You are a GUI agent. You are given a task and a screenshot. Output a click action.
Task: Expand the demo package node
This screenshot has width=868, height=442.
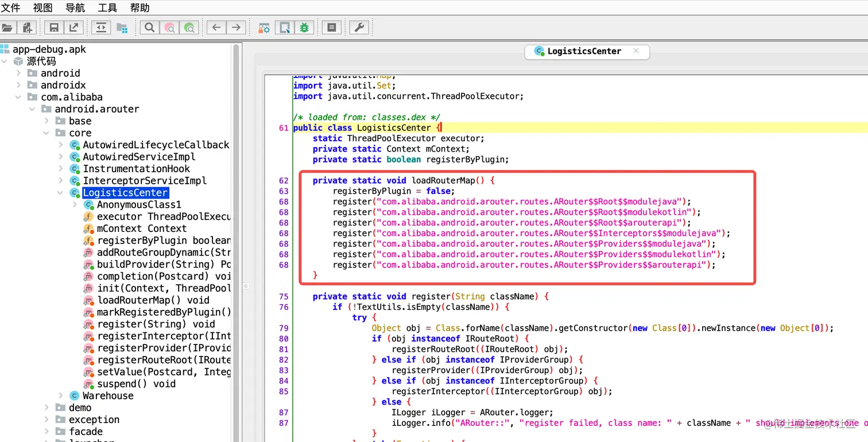[46, 408]
